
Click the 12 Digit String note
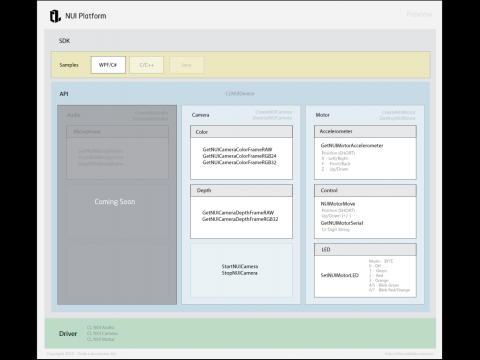[x=335, y=230]
